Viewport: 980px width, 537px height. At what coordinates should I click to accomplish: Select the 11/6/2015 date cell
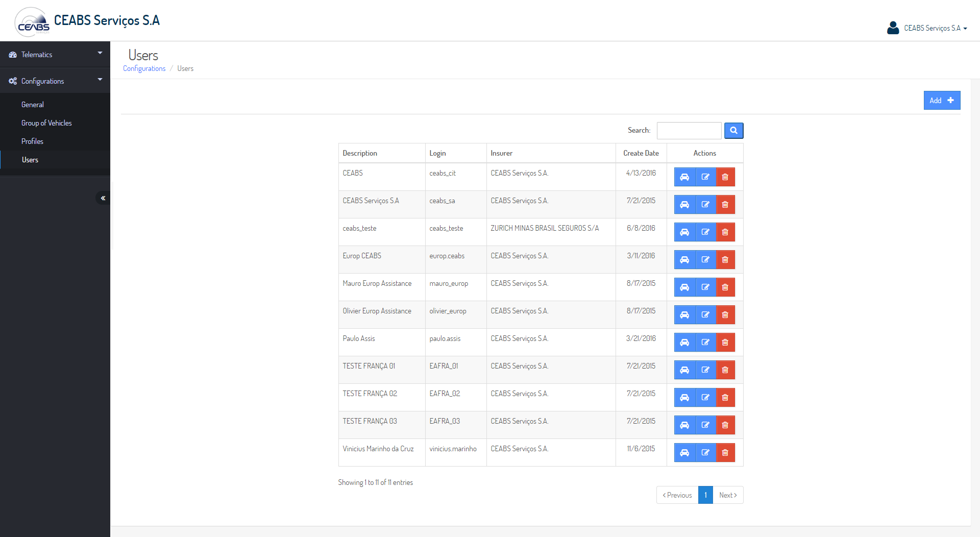(x=641, y=453)
